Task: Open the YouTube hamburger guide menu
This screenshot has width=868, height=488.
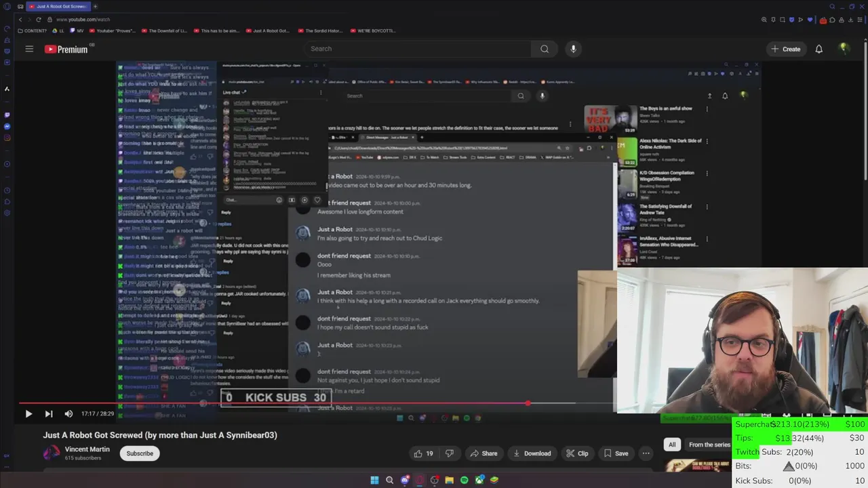Action: [29, 49]
